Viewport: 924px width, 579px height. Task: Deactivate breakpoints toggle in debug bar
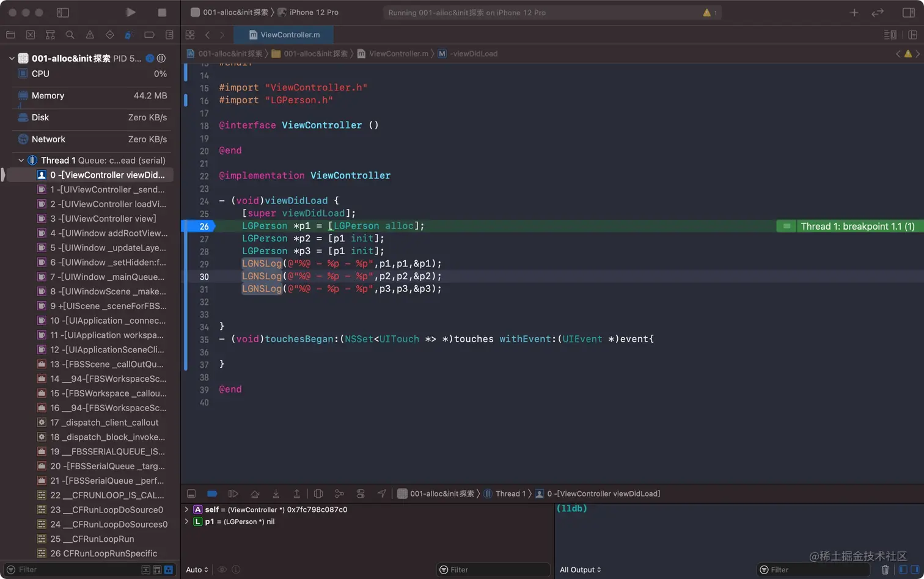pyautogui.click(x=212, y=493)
